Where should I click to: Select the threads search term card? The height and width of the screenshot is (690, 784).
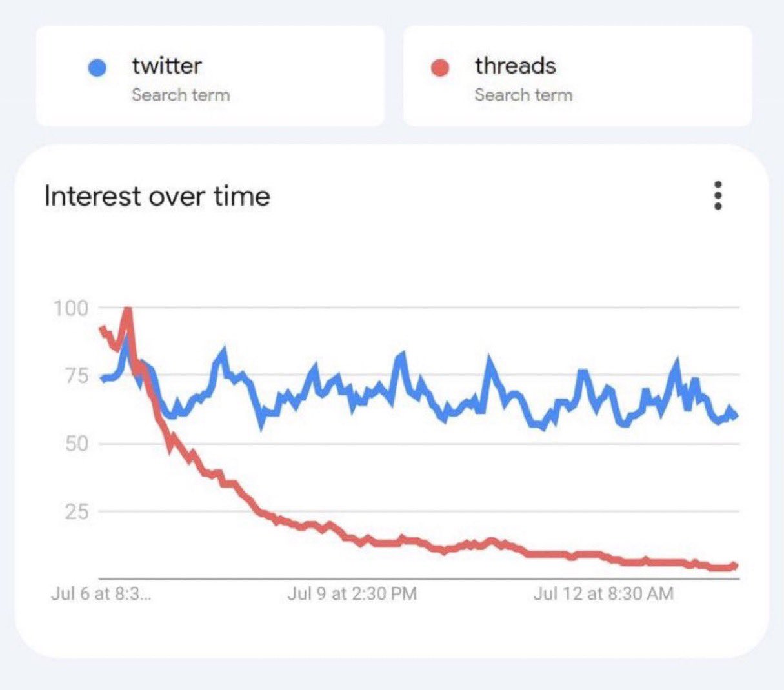click(578, 75)
